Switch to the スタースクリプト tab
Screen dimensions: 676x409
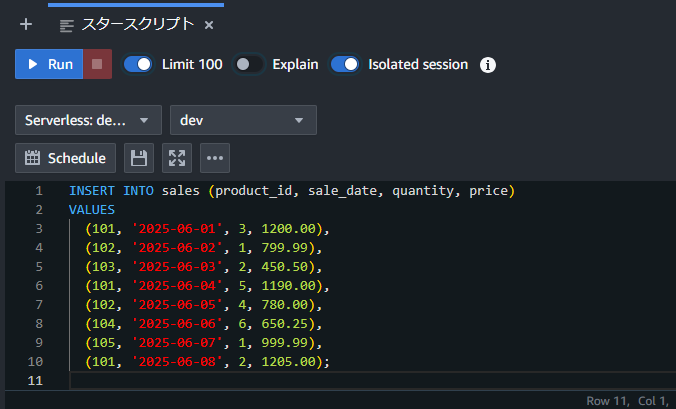tap(138, 25)
